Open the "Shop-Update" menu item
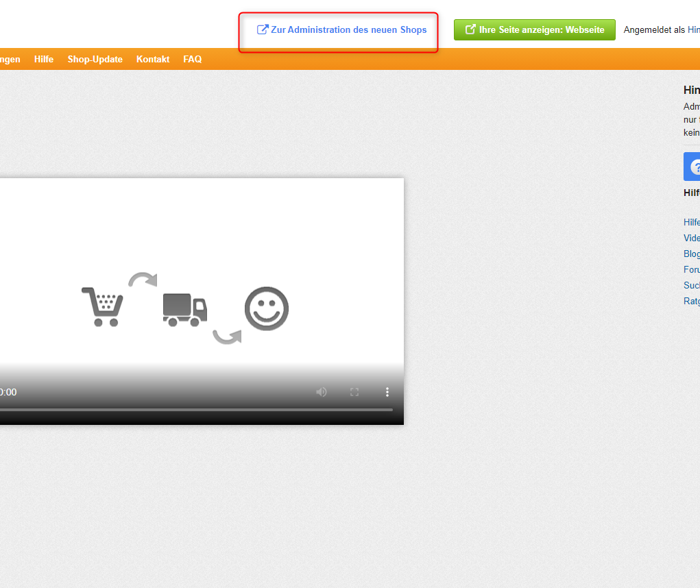 click(x=95, y=59)
